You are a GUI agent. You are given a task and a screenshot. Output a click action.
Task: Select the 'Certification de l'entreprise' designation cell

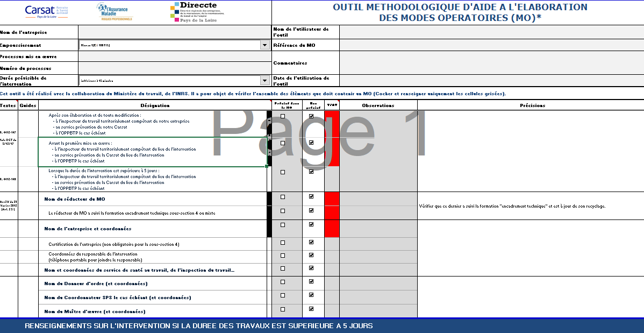point(153,244)
